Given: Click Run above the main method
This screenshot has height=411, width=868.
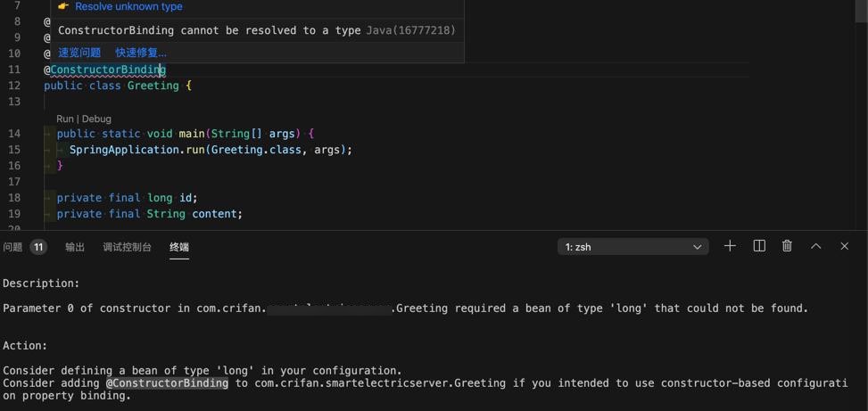Looking at the screenshot, I should (65, 119).
